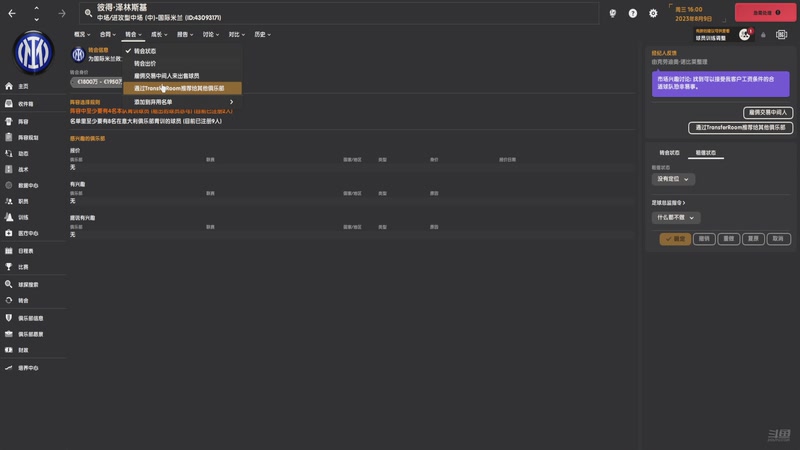The height and width of the screenshot is (450, 800).
Task: Click the date 2023年8月9日 display
Action: tap(693, 19)
